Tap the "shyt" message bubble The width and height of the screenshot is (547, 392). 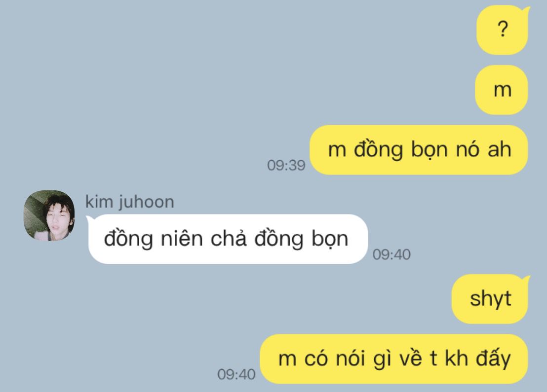coord(491,299)
